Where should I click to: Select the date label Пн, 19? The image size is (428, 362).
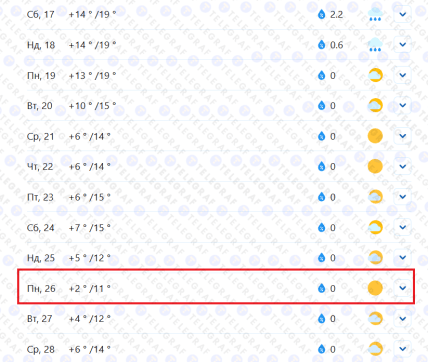(41, 76)
